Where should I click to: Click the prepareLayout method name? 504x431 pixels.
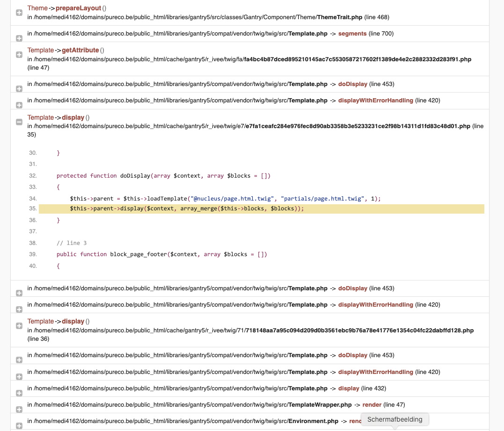click(x=78, y=8)
